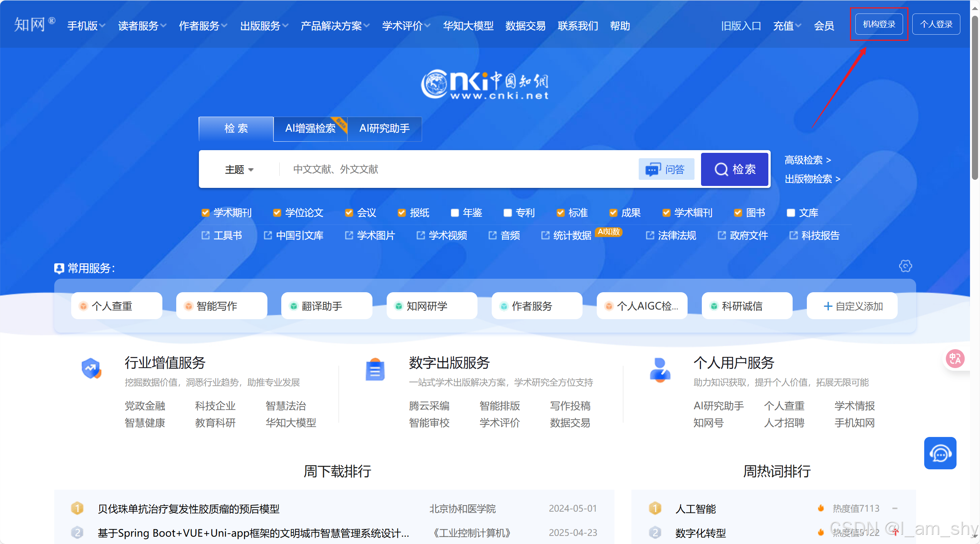Open the 工具书 external link icon
The width and height of the screenshot is (980, 544).
[205, 235]
